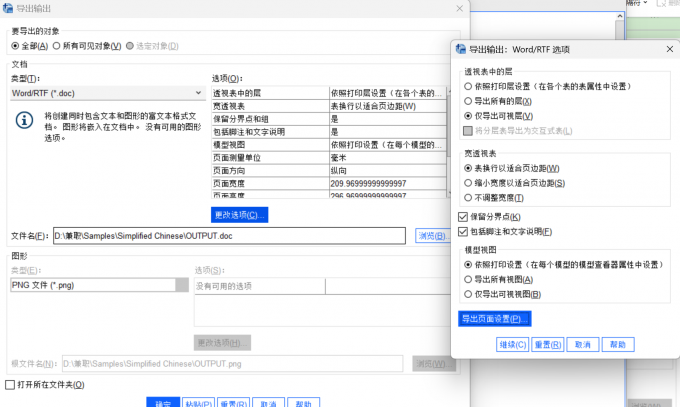680x407 pixels.
Task: Select the 宽透视表 options row
Action: tap(329, 106)
